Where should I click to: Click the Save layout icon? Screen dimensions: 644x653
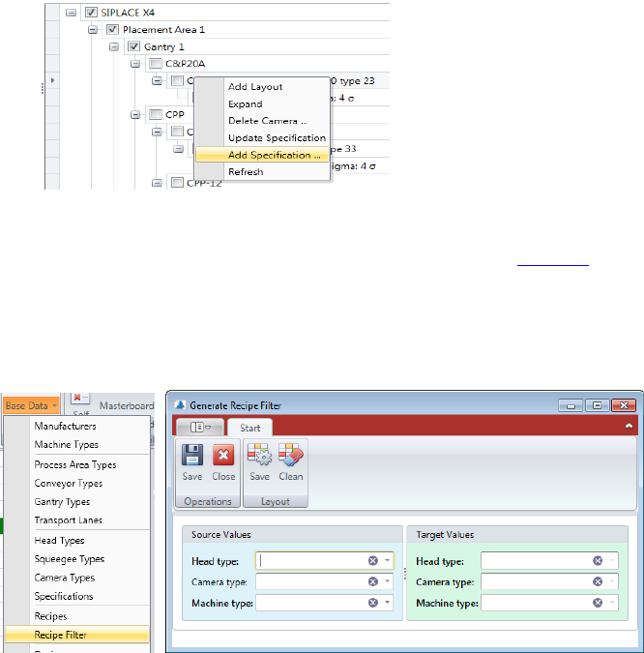click(259, 455)
